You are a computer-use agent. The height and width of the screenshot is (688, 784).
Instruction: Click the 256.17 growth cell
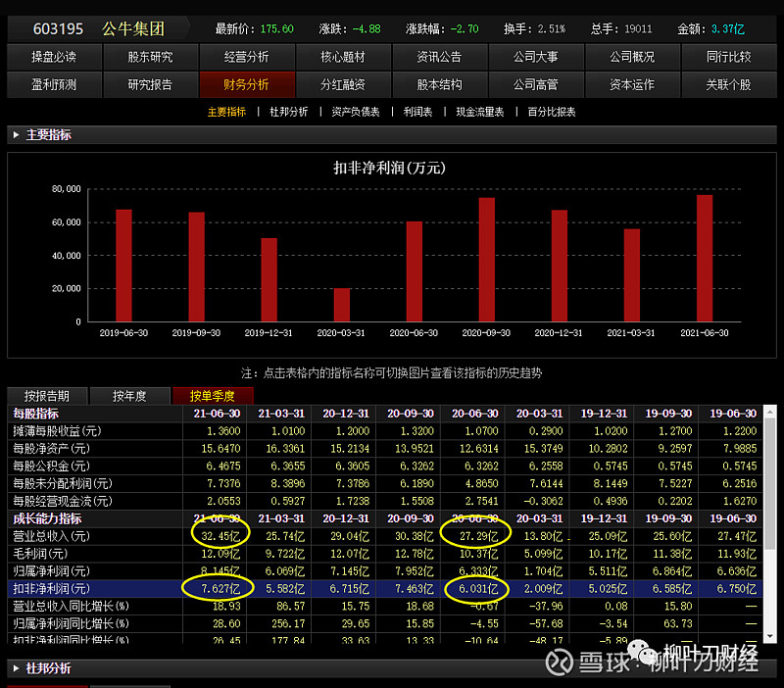click(287, 623)
